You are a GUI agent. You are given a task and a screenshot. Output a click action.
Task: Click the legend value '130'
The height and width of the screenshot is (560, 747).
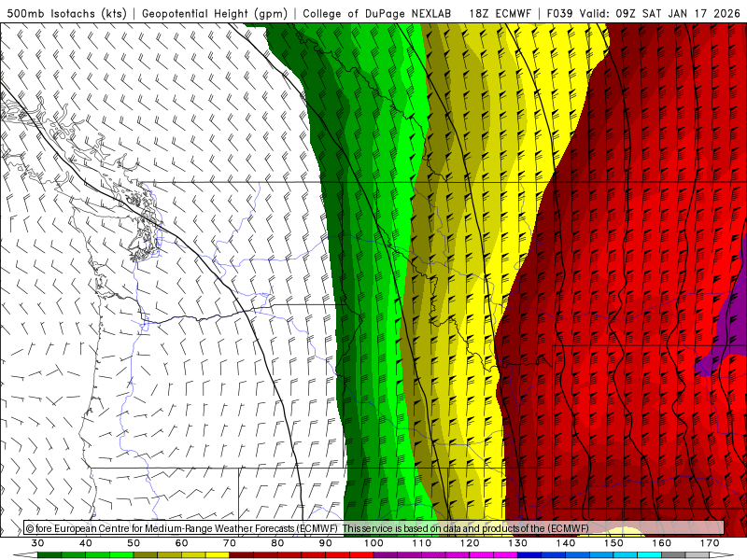point(518,543)
